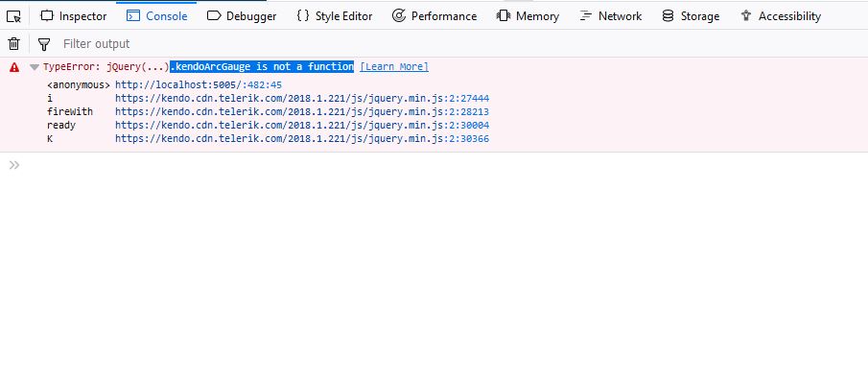Open jquery.min.js link at 2:27444

click(x=302, y=99)
